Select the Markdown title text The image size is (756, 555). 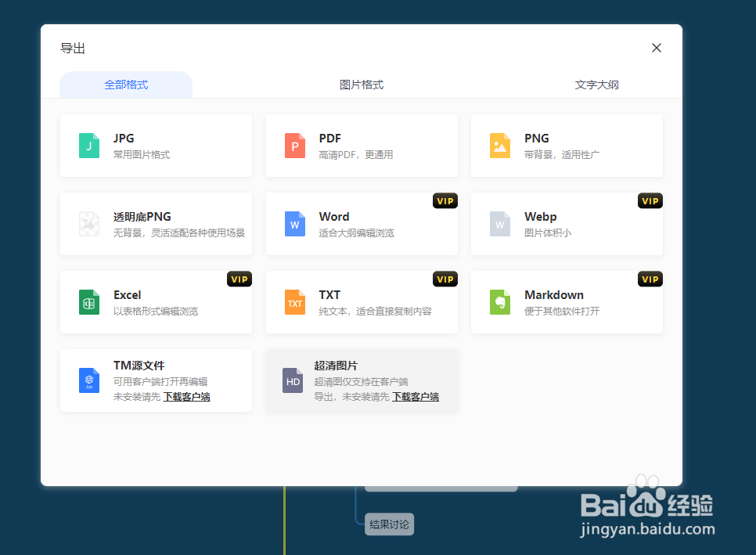[x=554, y=295]
